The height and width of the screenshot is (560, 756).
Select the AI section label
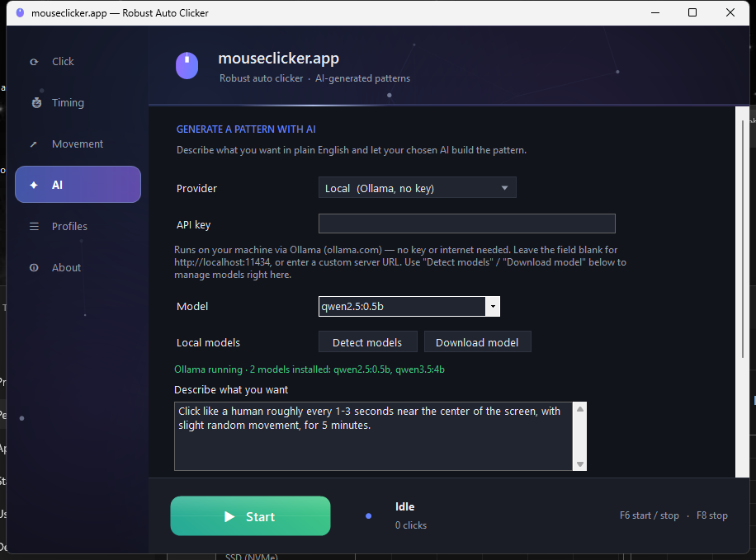(x=58, y=185)
